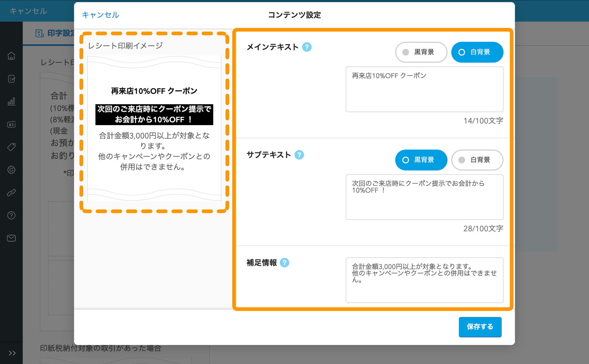589x364 pixels.
Task: Click the メインテキスト input field
Action: click(x=425, y=89)
